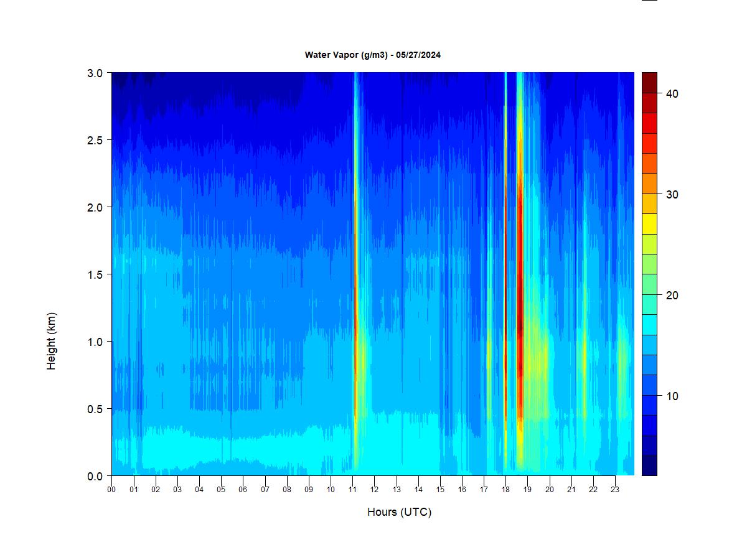Image resolution: width=747 pixels, height=560 pixels.
Task: Select hour tick label 21 on x-axis
Action: 571,490
